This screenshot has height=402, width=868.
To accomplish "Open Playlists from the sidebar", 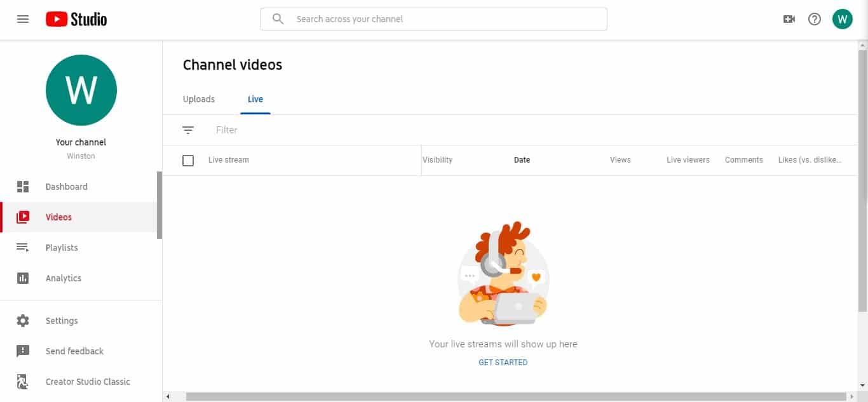I will pyautogui.click(x=62, y=248).
